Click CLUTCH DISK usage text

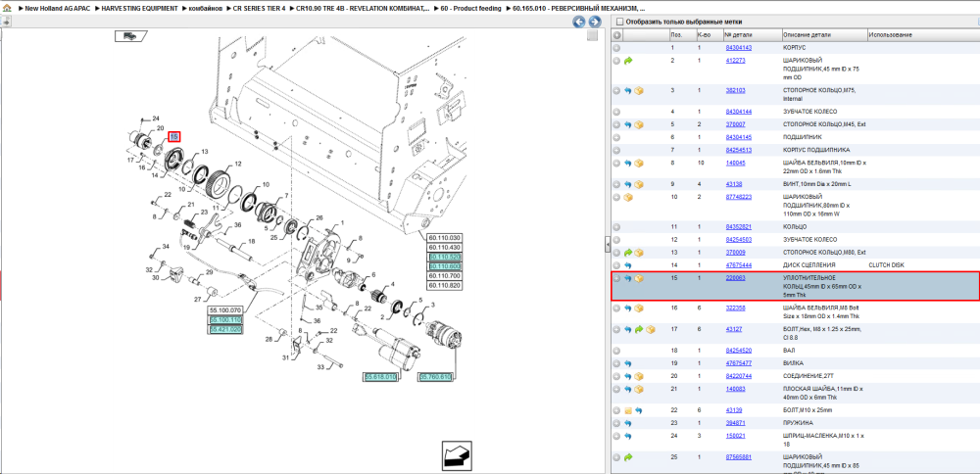click(886, 265)
